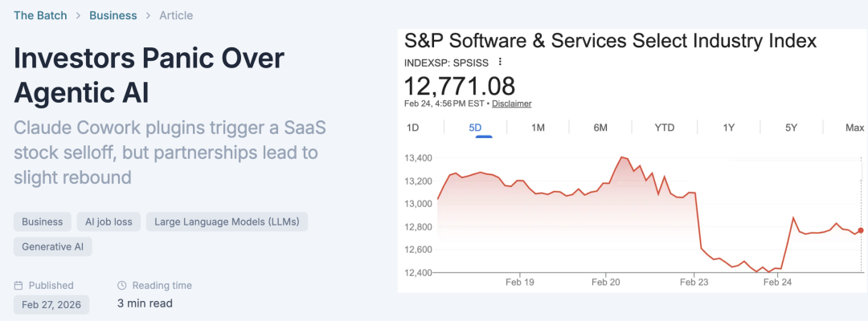Screen dimensions: 868x321
Task: Switch chart to 1D range
Action: pyautogui.click(x=412, y=128)
